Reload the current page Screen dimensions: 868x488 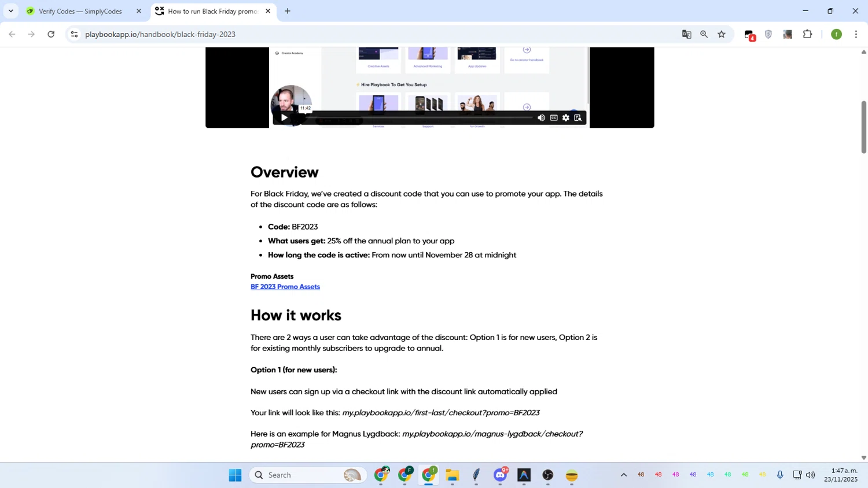[x=51, y=34]
